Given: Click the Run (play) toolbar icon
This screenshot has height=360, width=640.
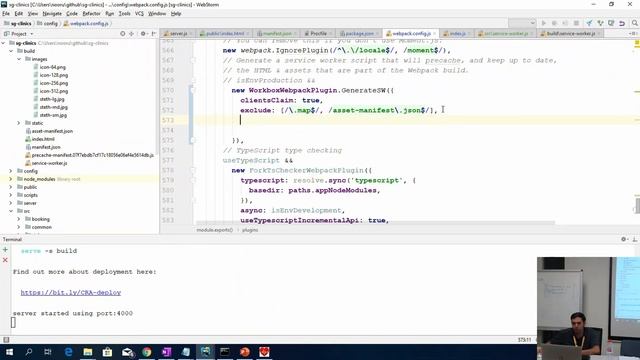Looking at the screenshot, I should [x=544, y=23].
